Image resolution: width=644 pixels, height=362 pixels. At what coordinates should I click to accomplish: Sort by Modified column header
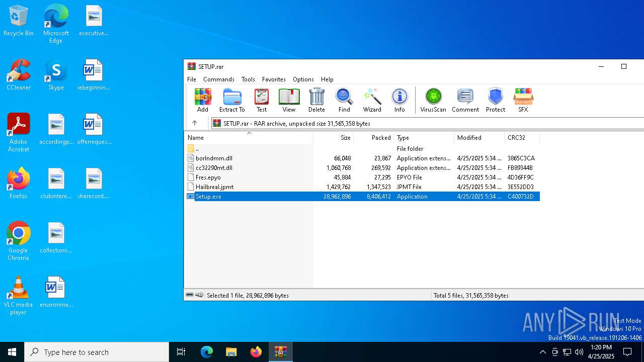[479, 138]
